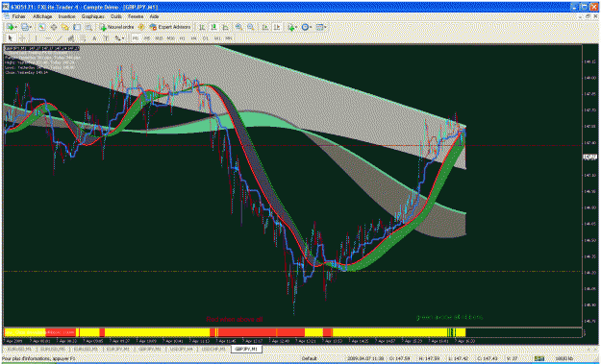Open the Aide menu

point(154,16)
